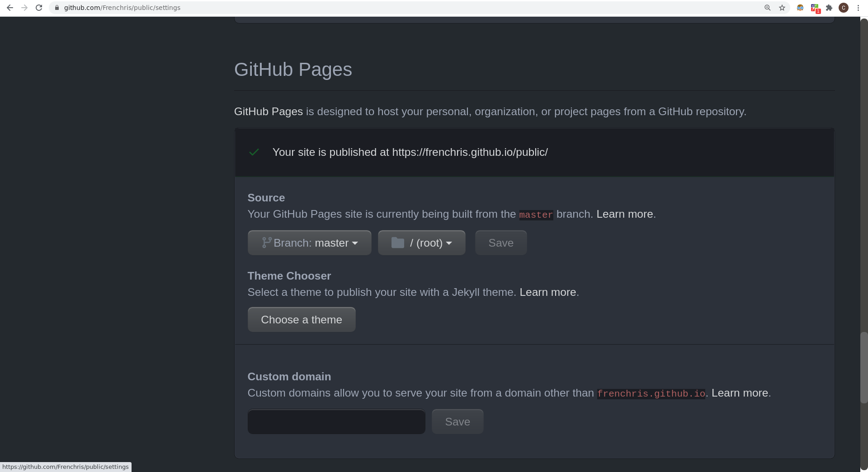Viewport: 868px width, 472px height.
Task: Open the Chrome profile avatar
Action: 844,8
